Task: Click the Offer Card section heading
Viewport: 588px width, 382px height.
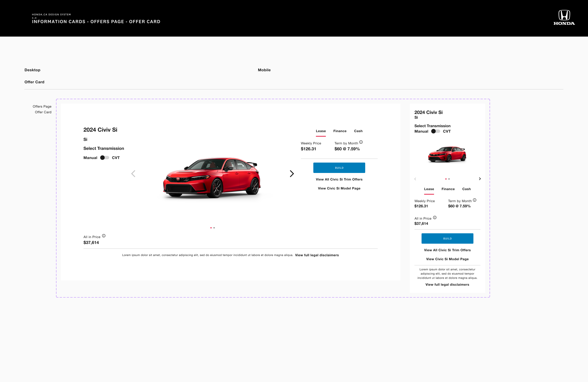Action: coord(34,82)
